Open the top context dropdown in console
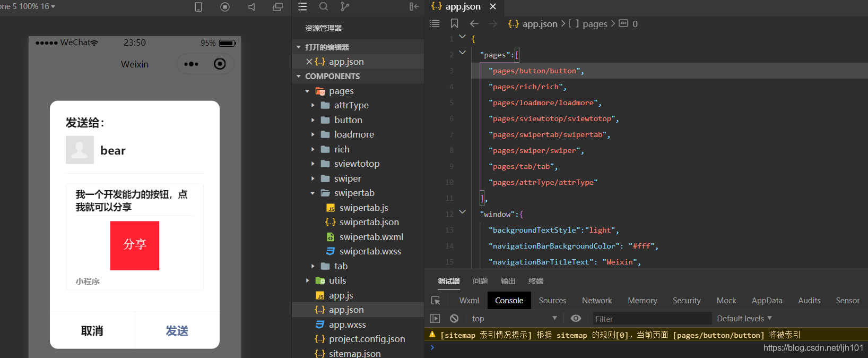Viewport: 868px width, 358px height. (515, 319)
